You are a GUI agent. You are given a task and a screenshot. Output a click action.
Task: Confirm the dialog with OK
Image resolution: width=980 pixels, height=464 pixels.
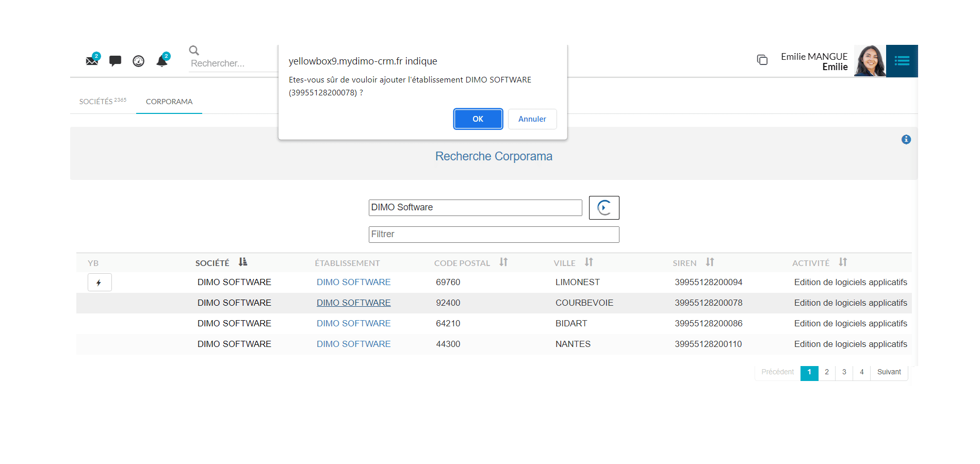click(478, 119)
